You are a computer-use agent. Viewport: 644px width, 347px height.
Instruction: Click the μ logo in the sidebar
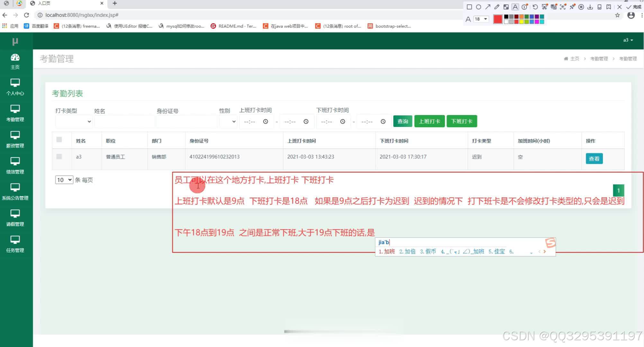tap(15, 41)
